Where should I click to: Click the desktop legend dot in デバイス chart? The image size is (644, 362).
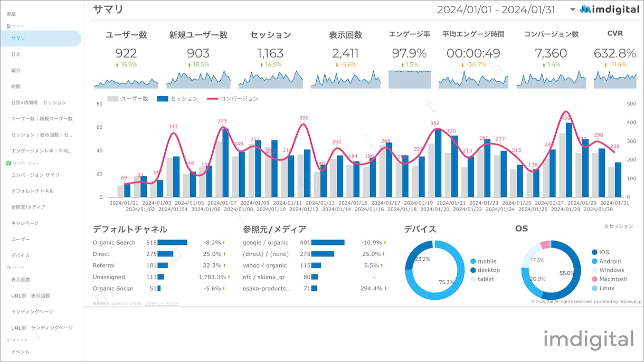[x=473, y=270]
